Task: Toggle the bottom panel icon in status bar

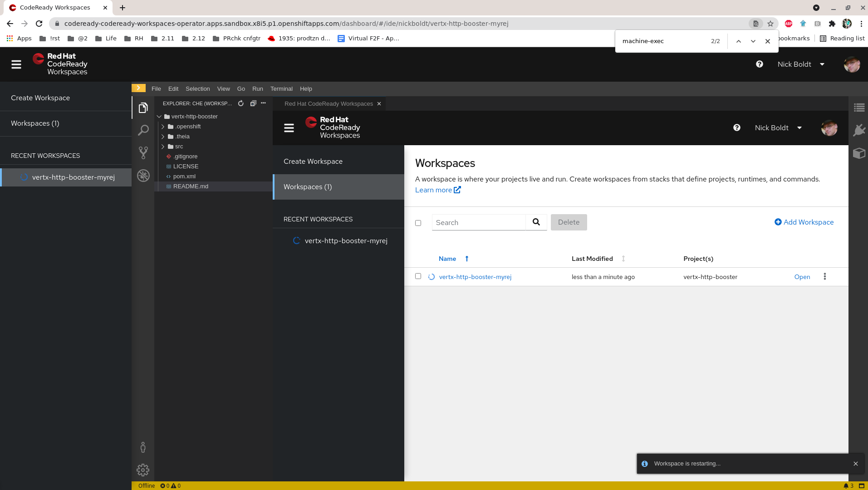Action: coord(861,486)
